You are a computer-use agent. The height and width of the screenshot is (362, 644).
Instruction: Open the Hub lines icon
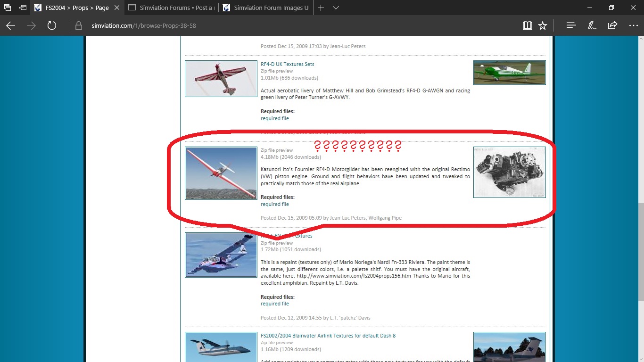click(x=571, y=25)
